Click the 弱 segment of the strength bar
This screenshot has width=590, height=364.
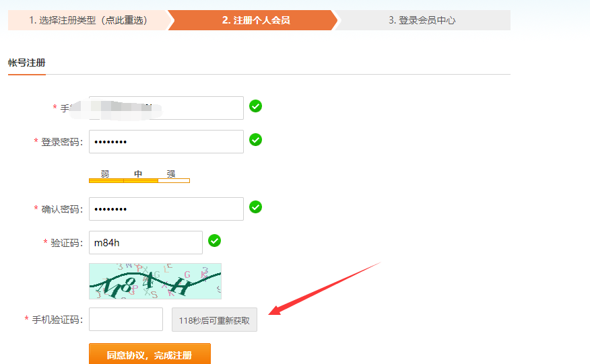tap(106, 180)
